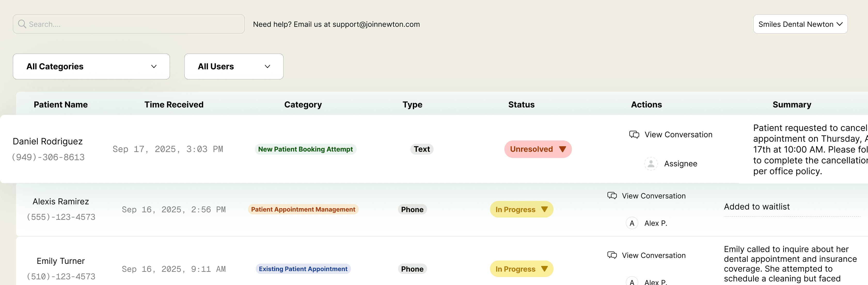
Task: Open All Users filter dropdown
Action: tap(233, 67)
